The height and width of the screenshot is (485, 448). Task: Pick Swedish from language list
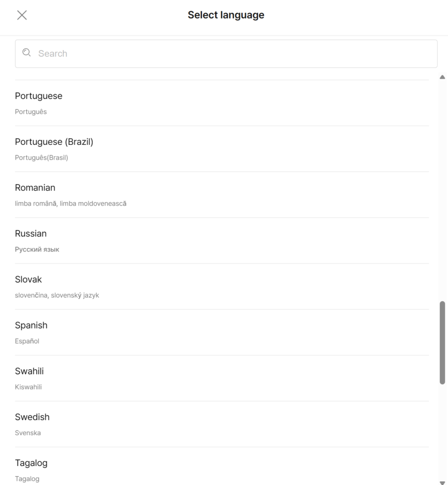click(32, 418)
